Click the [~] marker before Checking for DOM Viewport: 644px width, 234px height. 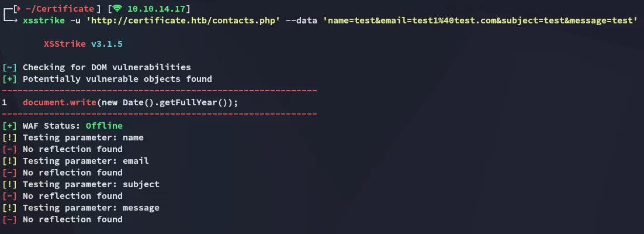9,67
